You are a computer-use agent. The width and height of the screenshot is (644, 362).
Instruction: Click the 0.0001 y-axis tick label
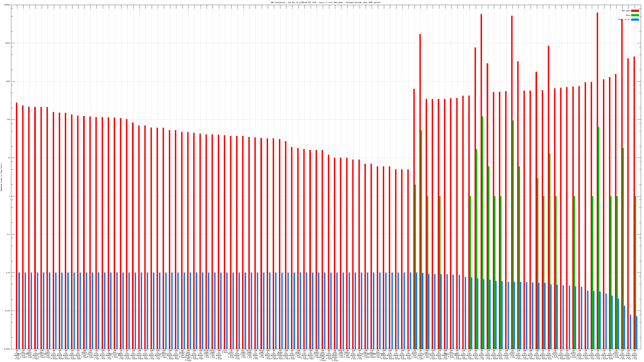[7, 349]
